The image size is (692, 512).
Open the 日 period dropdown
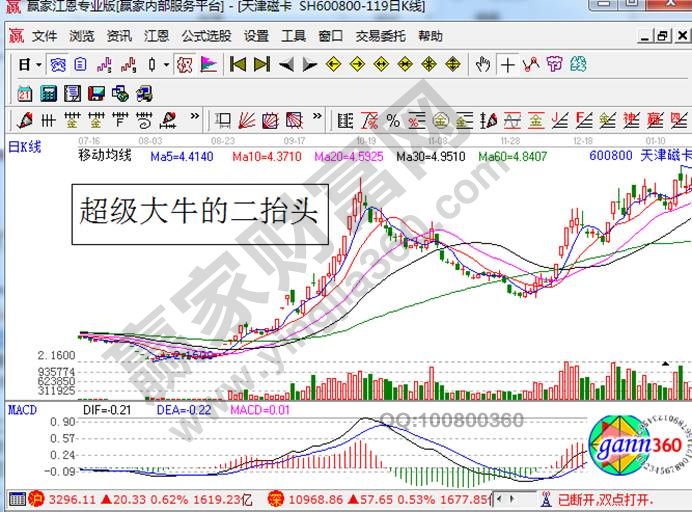click(29, 65)
